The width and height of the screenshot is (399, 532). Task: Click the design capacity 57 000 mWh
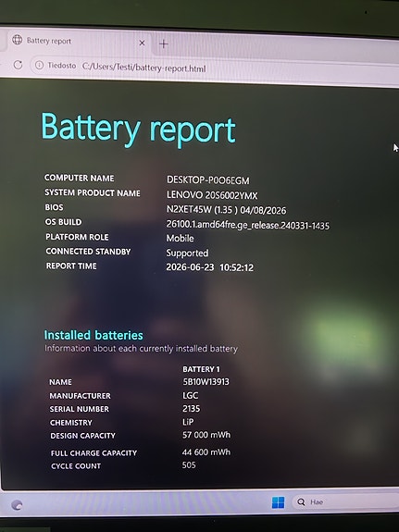pos(206,435)
